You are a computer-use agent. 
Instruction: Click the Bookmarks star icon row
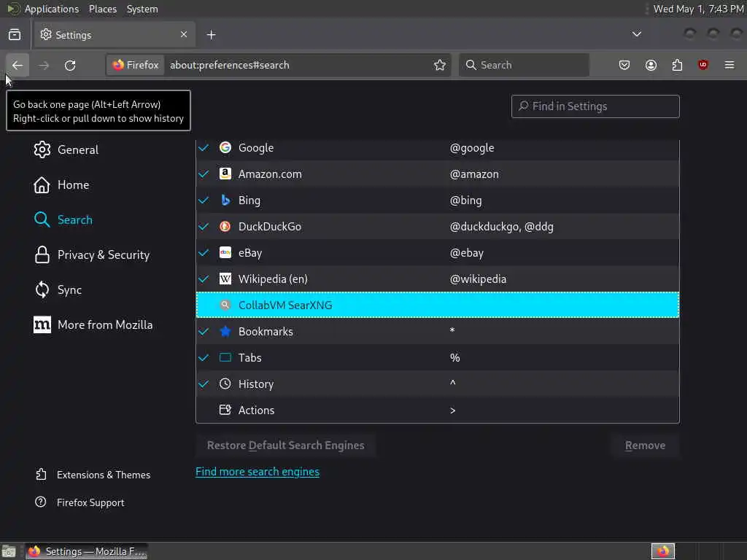click(x=225, y=331)
